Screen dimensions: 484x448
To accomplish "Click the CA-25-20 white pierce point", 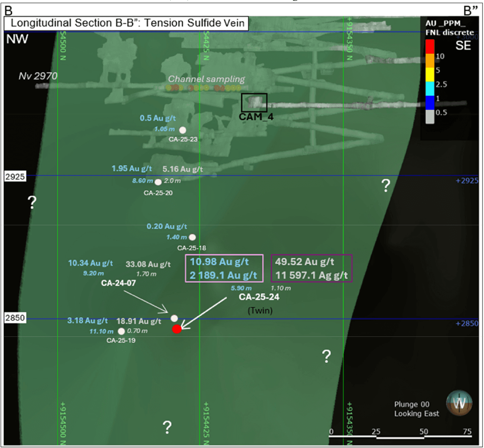I will click(x=158, y=182).
